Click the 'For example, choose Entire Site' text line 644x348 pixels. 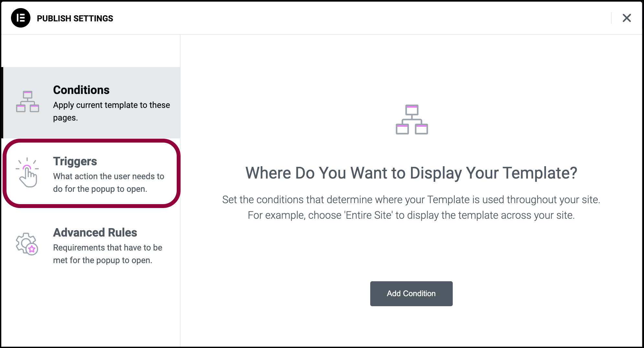click(411, 215)
